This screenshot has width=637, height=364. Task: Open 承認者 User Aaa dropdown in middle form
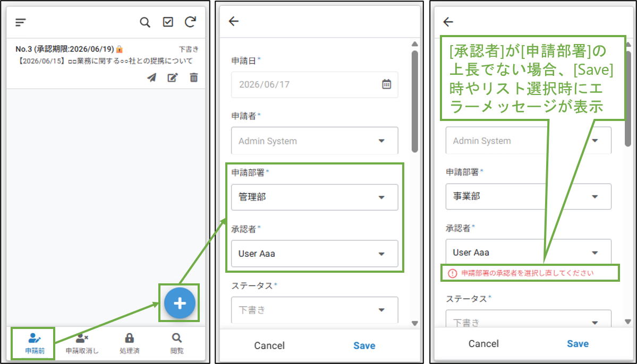tap(315, 254)
